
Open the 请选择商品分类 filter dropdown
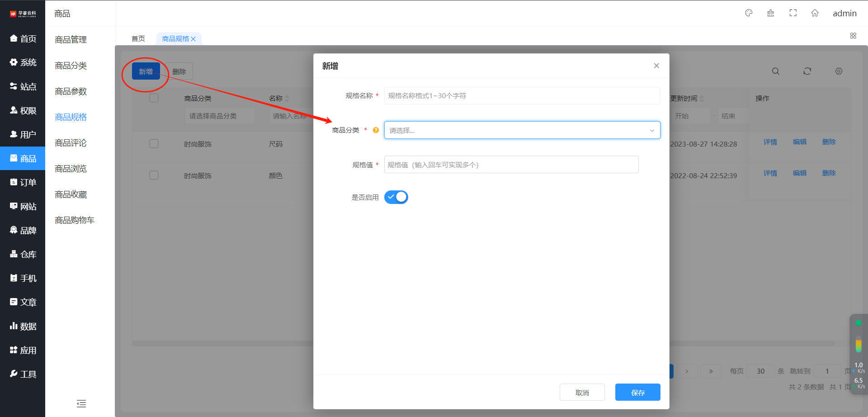[220, 116]
